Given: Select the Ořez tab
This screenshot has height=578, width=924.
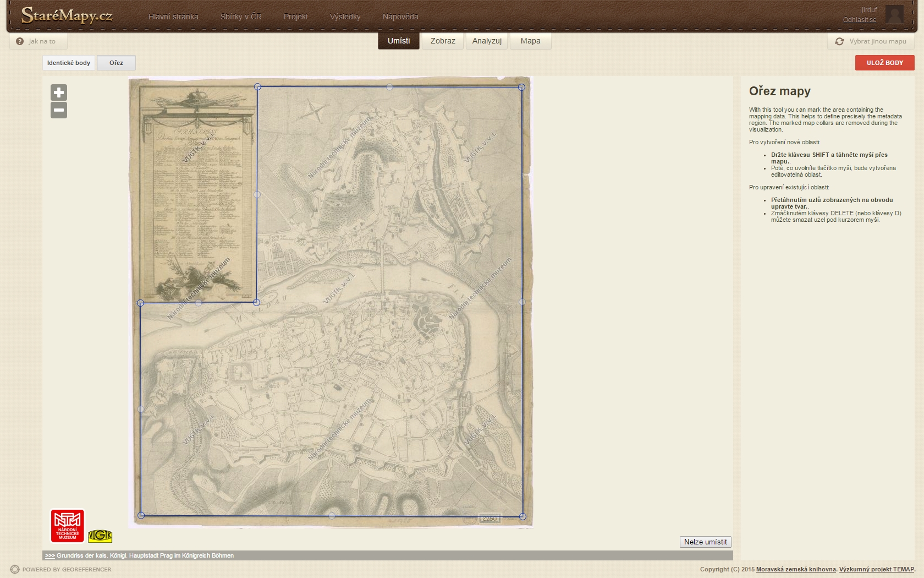Looking at the screenshot, I should point(116,63).
